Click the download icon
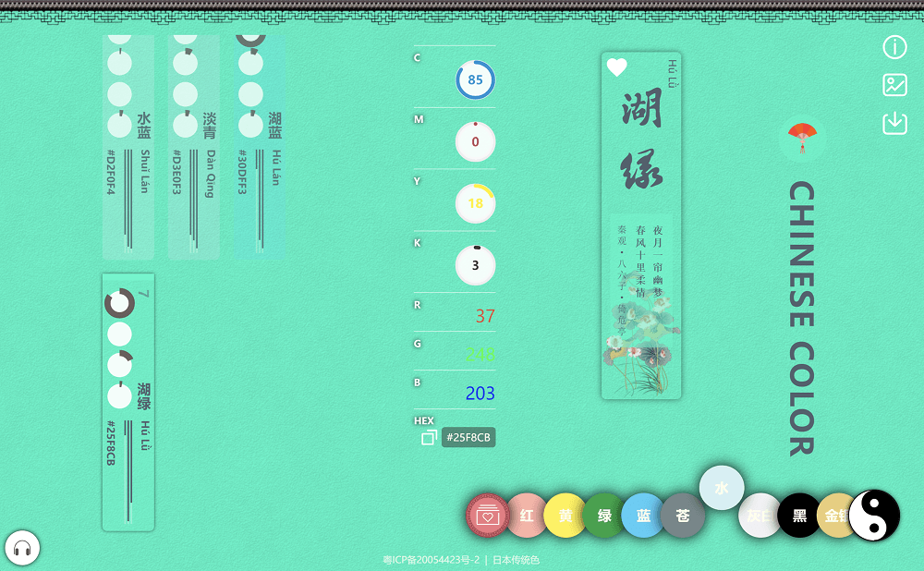924x571 pixels. (894, 123)
